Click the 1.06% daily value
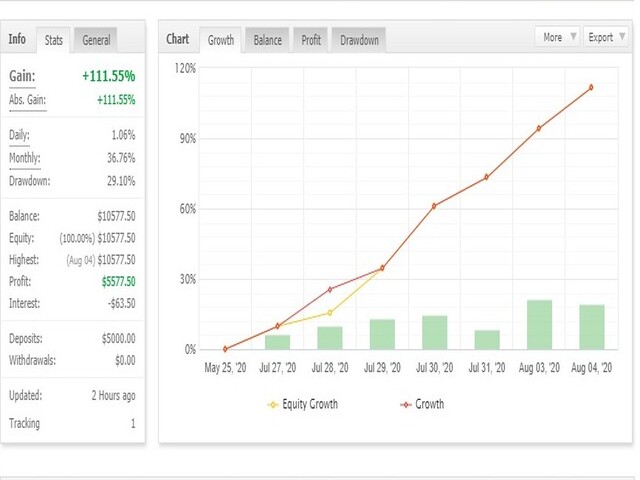Screen dimensions: 640x480 pyautogui.click(x=123, y=135)
